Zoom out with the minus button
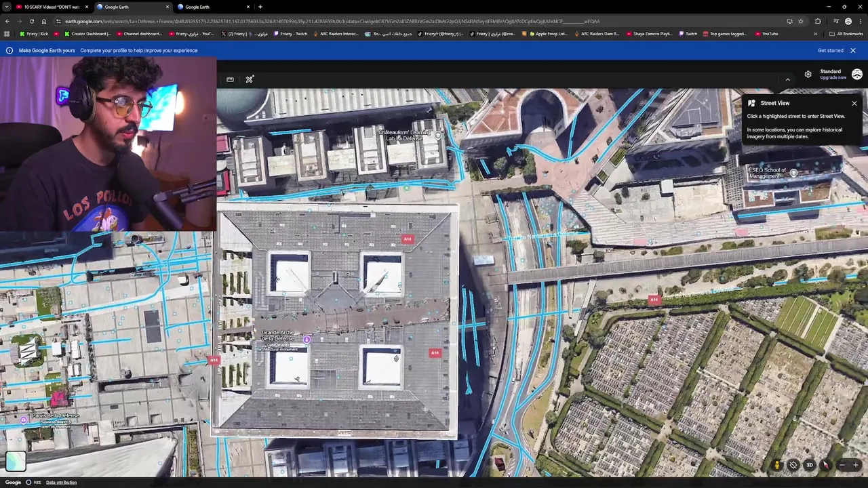This screenshot has height=488, width=868. (842, 465)
